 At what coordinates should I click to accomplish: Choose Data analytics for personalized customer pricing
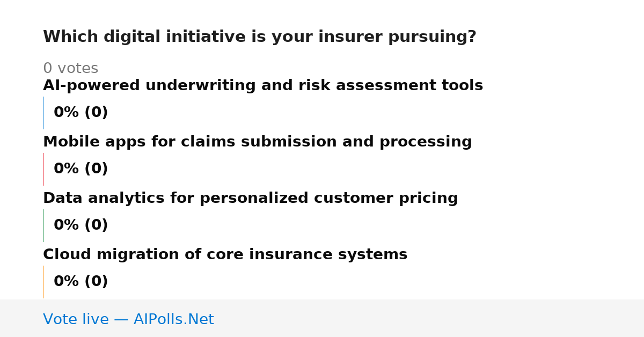(251, 199)
